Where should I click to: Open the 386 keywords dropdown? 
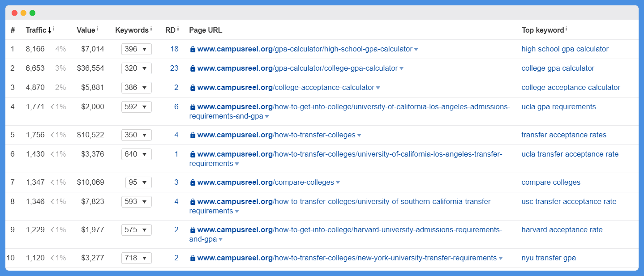(137, 88)
